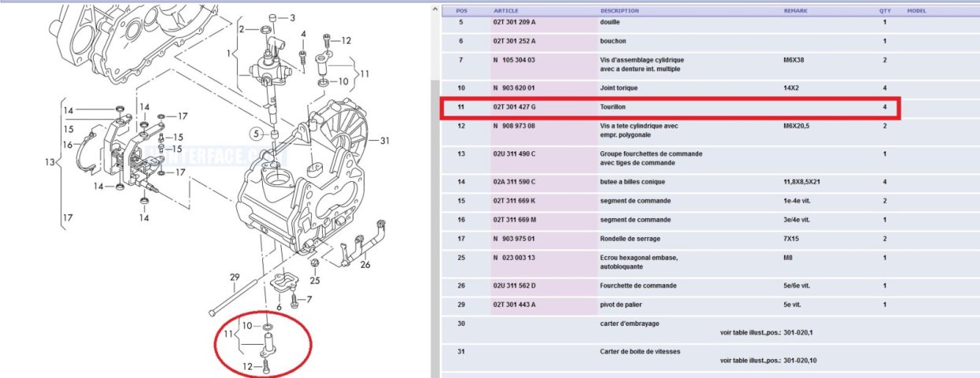
Task: Select article number 02T 311 669 K
Action: 514,201
